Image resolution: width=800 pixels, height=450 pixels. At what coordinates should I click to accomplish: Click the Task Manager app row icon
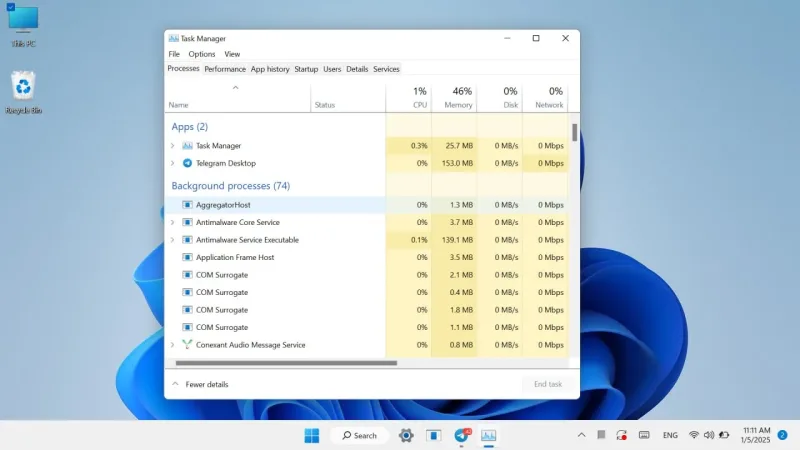(187, 145)
